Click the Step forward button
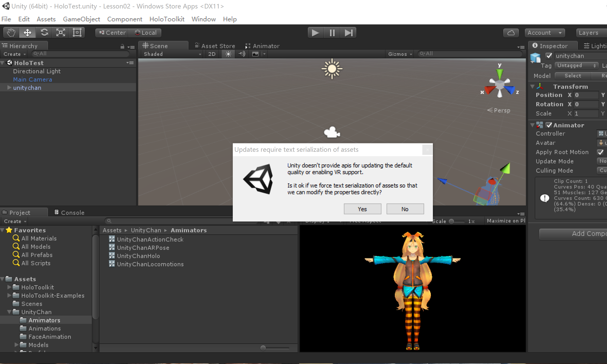Viewport: 607px width, 364px height. (348, 33)
